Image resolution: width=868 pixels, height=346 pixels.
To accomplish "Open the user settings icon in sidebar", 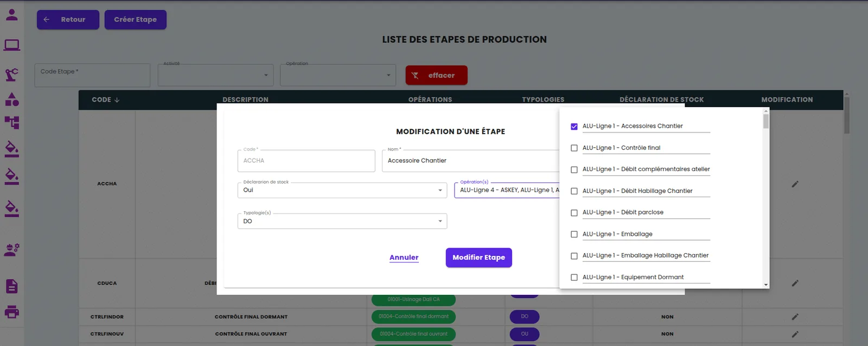I will pyautogui.click(x=12, y=250).
